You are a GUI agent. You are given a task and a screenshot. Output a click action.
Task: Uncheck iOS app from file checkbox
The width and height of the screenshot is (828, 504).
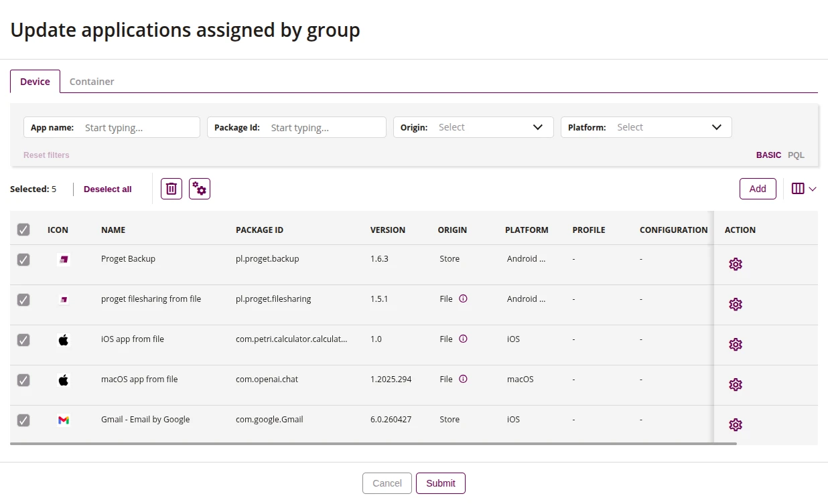23,340
